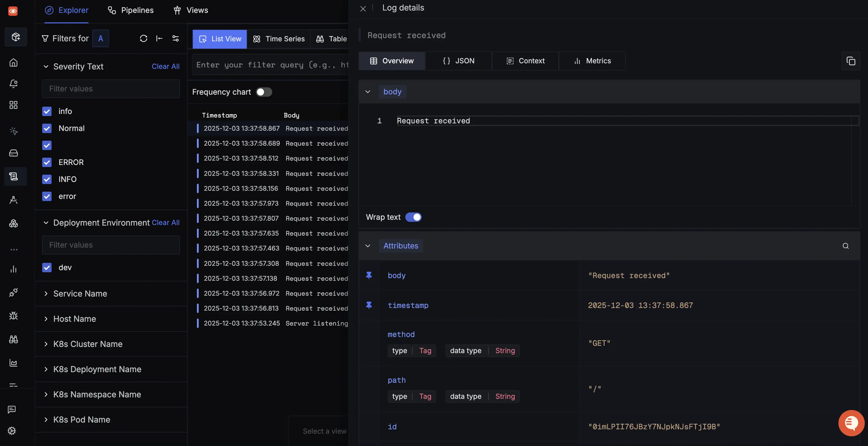Open the integrations plug icon
This screenshot has width=868, height=446.
pyautogui.click(x=13, y=292)
